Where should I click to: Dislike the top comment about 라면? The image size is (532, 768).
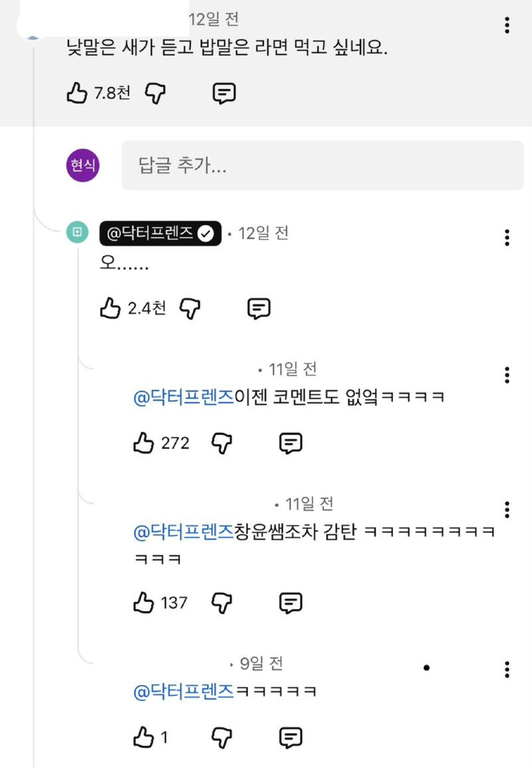click(x=155, y=94)
